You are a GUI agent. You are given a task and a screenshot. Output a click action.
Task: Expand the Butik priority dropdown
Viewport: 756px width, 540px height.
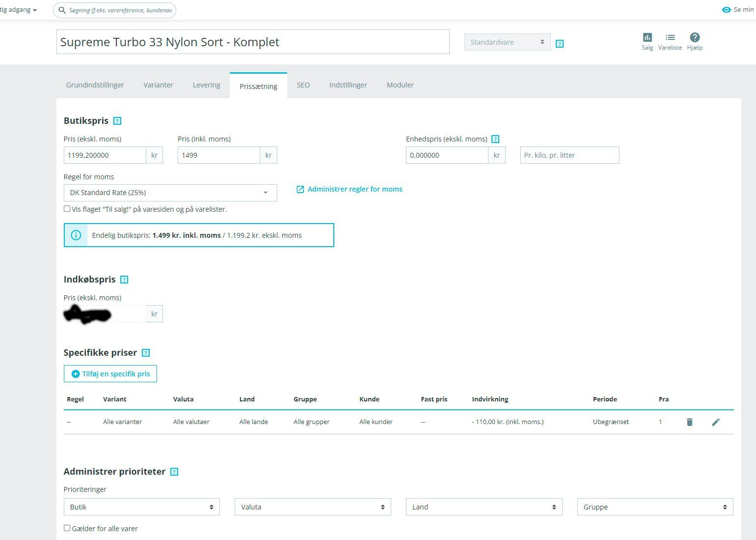click(x=142, y=507)
